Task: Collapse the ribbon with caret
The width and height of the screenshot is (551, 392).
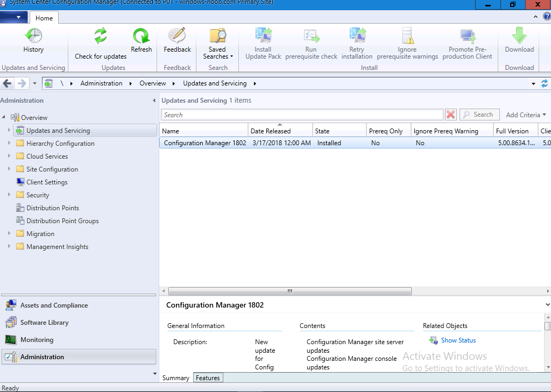Action: pos(535,17)
